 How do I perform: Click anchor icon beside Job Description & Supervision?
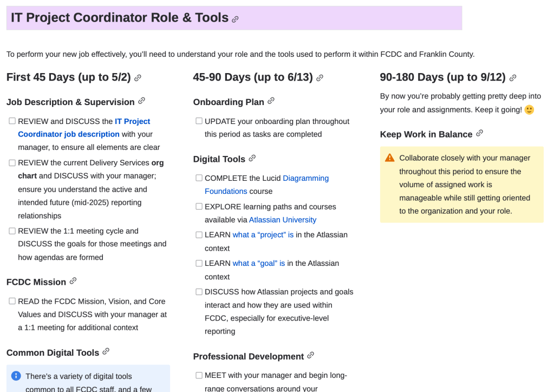coord(141,101)
